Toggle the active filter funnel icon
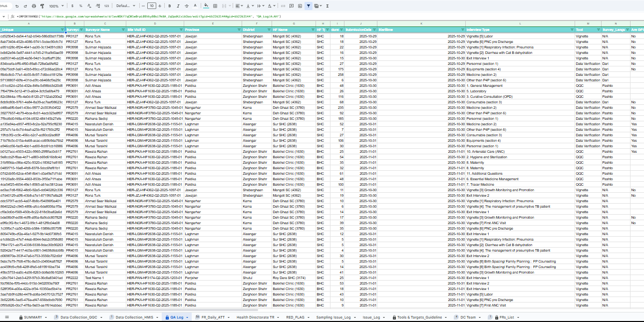 pyautogui.click(x=309, y=6)
